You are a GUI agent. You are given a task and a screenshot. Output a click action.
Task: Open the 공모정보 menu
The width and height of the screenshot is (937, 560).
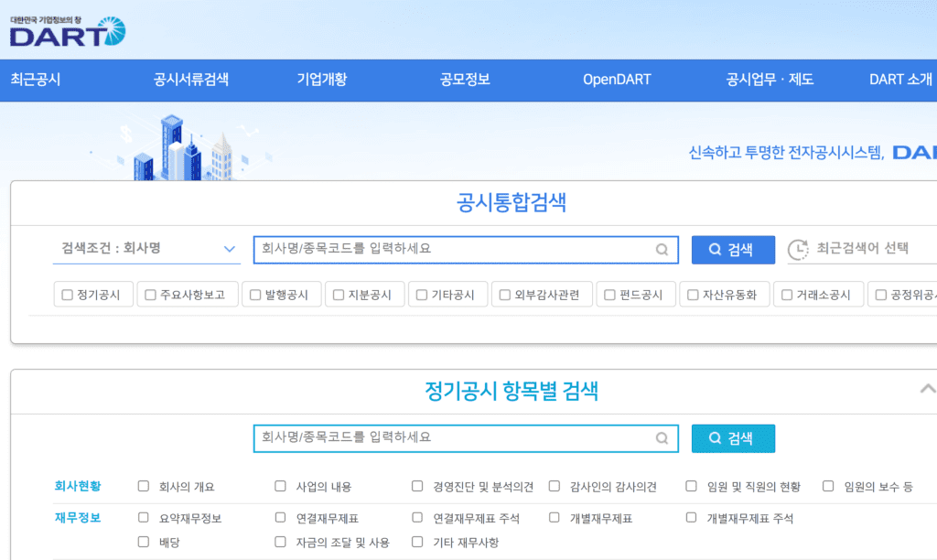click(463, 80)
